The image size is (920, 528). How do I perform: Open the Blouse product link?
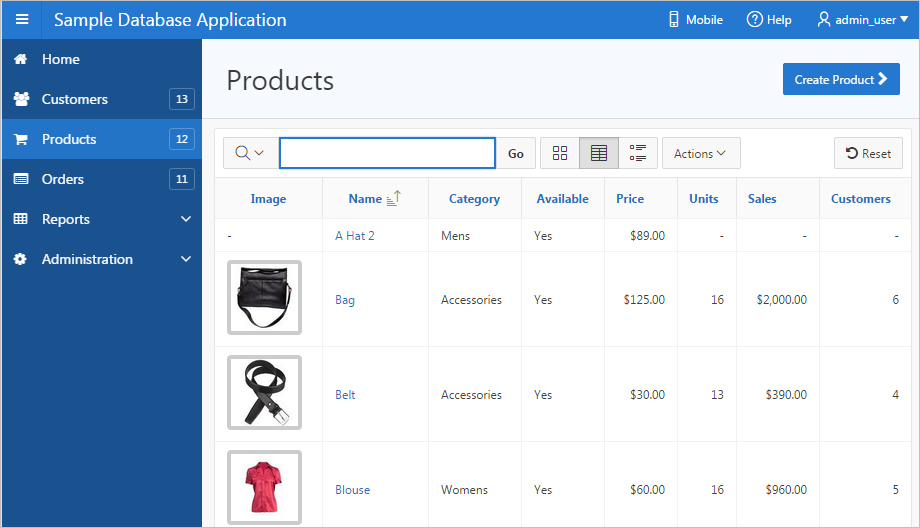click(352, 490)
